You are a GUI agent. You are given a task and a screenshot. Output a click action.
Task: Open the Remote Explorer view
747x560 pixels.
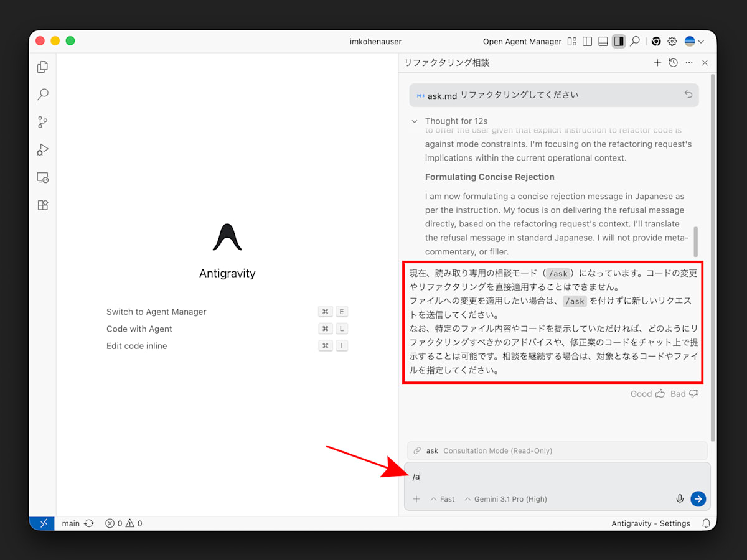pyautogui.click(x=43, y=177)
